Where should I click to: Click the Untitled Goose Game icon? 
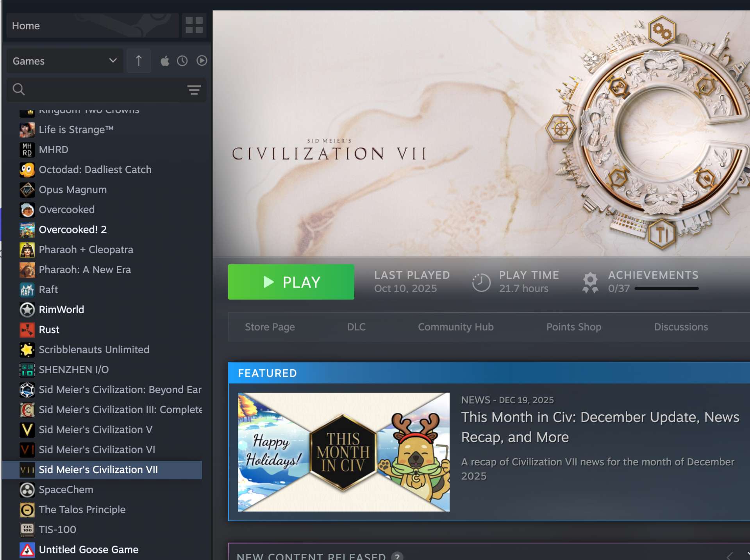click(27, 550)
